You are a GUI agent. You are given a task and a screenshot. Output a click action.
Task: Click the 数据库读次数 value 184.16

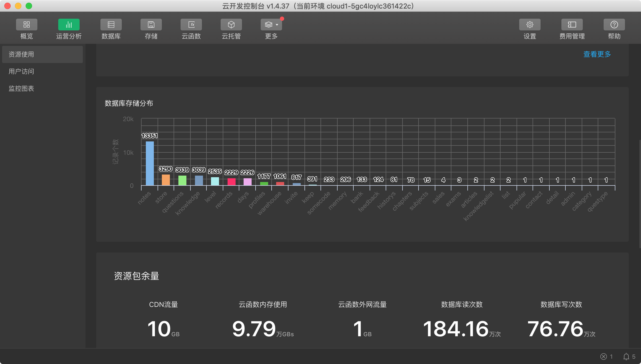(456, 329)
